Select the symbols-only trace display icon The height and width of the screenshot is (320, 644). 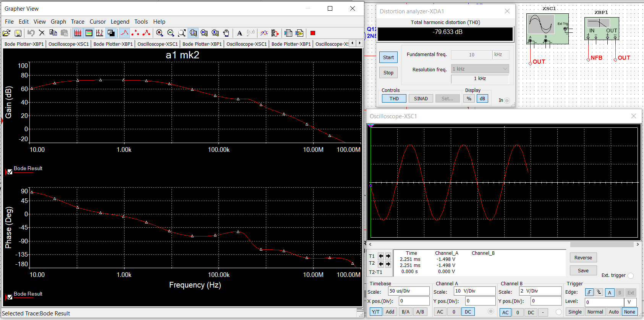[135, 33]
